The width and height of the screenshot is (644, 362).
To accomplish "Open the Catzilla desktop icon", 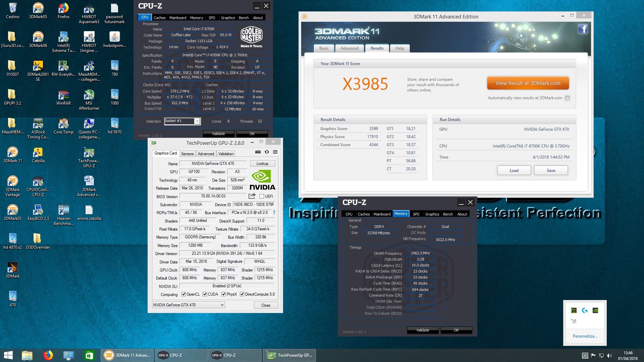I will point(38,155).
